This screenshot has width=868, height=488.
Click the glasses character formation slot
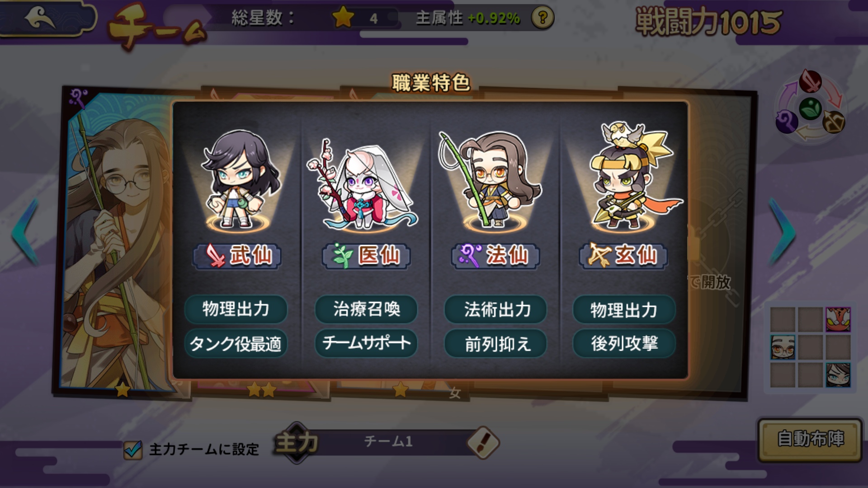point(783,347)
